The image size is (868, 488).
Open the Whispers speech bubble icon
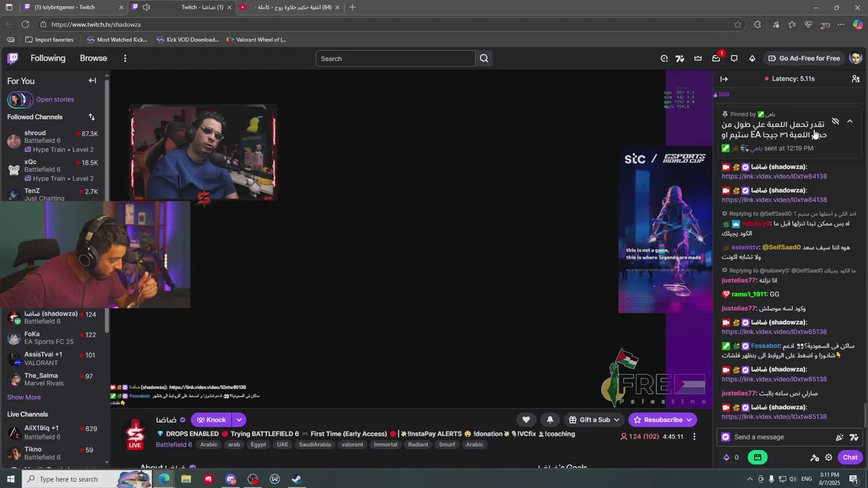pyautogui.click(x=734, y=58)
